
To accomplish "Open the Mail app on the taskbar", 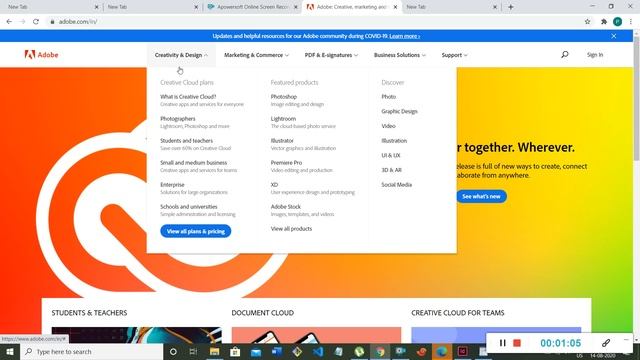I will coord(256,351).
